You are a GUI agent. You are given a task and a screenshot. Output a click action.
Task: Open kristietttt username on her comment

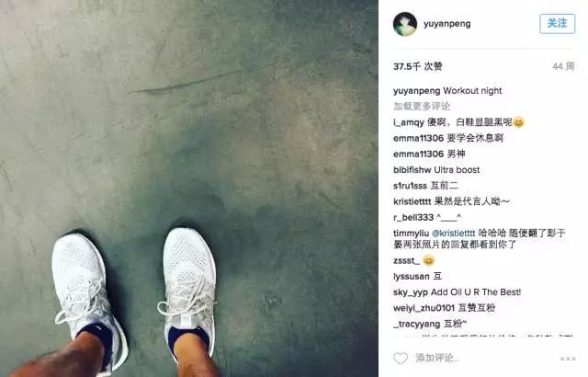click(413, 201)
